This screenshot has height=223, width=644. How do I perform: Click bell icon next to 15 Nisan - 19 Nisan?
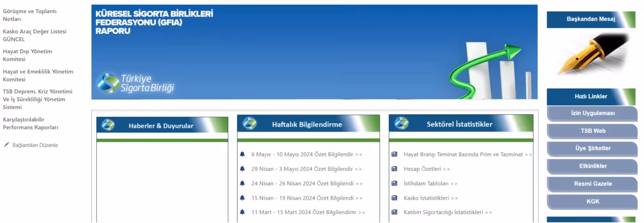click(242, 198)
